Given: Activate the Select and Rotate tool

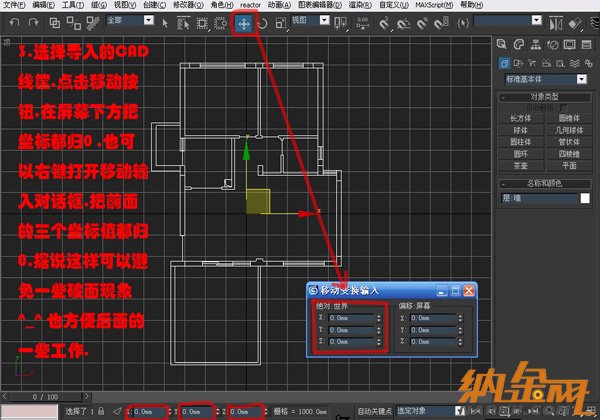Looking at the screenshot, I should pyautogui.click(x=262, y=24).
